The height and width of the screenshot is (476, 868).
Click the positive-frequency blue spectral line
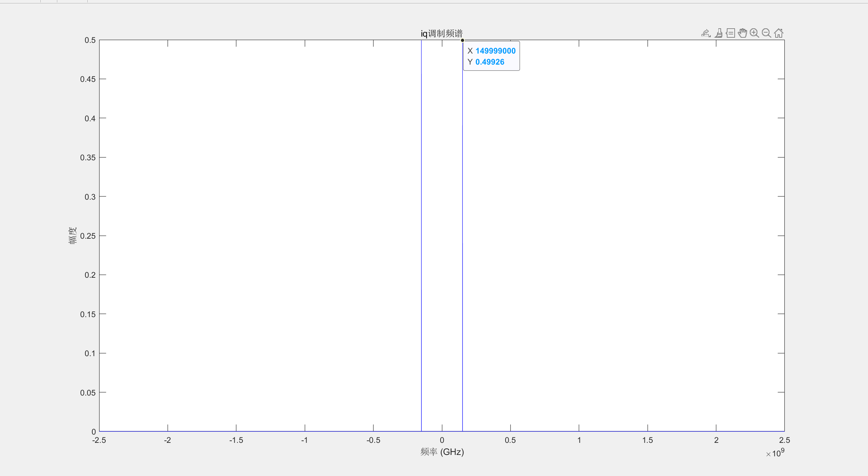tap(462, 236)
